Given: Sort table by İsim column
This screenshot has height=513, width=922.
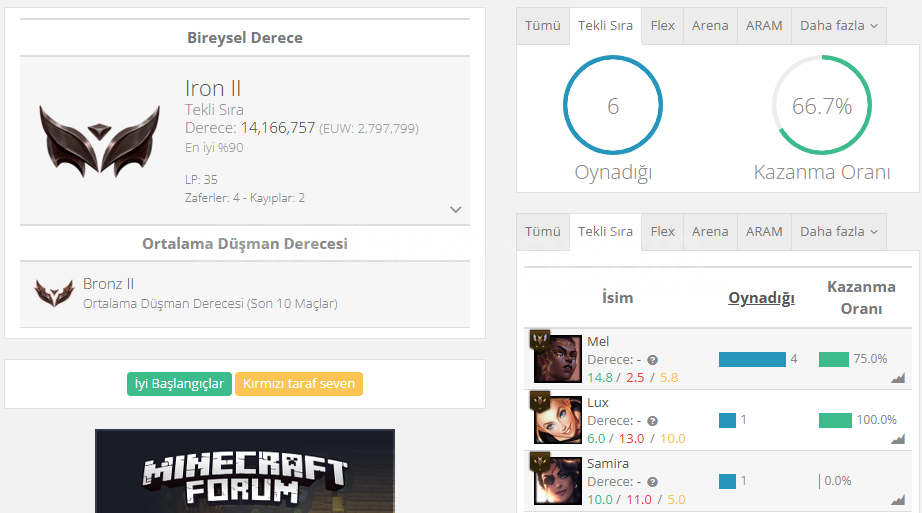Looking at the screenshot, I should point(617,298).
